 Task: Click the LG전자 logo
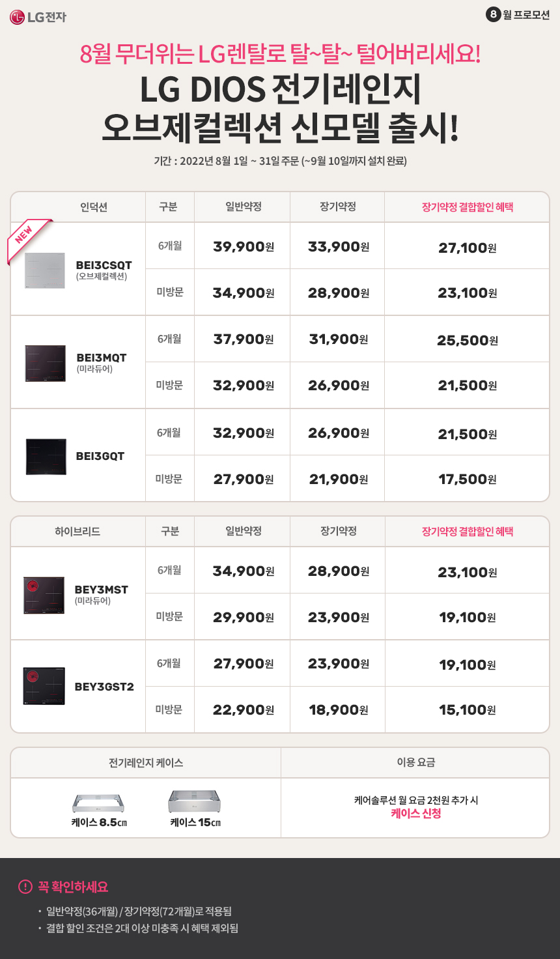[38, 17]
